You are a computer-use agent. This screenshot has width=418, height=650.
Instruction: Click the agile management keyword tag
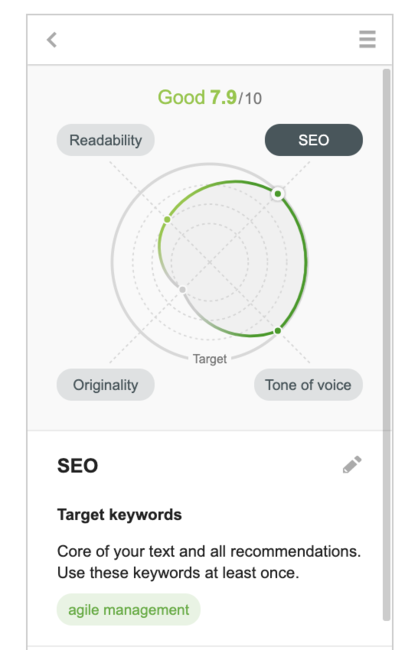129,610
